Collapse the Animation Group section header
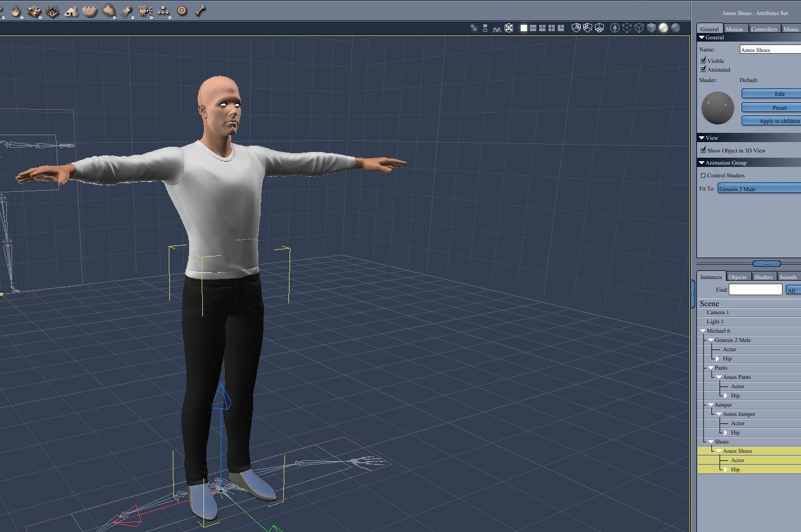This screenshot has width=801, height=532. pyautogui.click(x=701, y=162)
